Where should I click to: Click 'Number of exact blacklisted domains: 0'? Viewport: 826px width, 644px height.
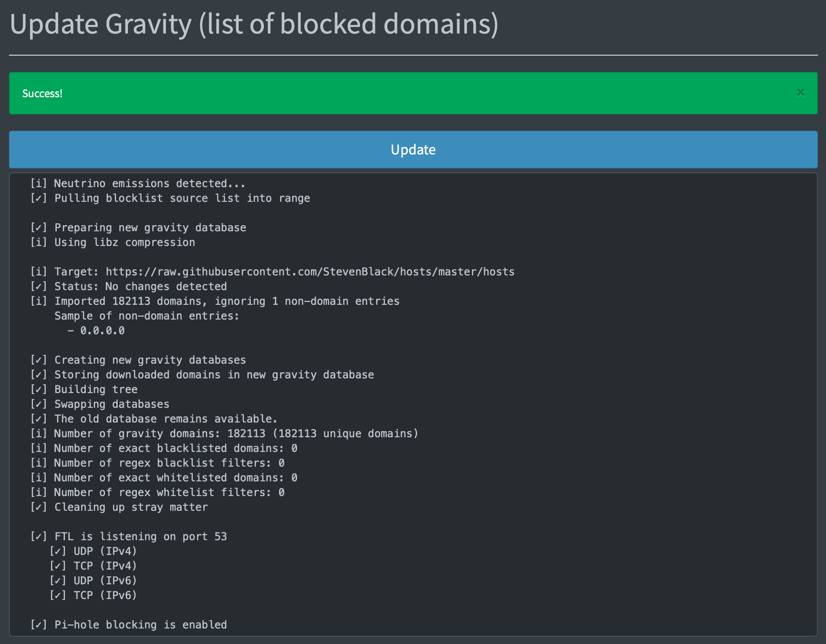[x=164, y=448]
